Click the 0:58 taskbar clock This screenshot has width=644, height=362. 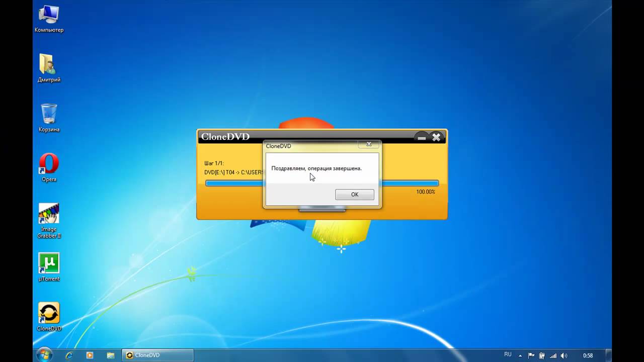[x=588, y=355]
